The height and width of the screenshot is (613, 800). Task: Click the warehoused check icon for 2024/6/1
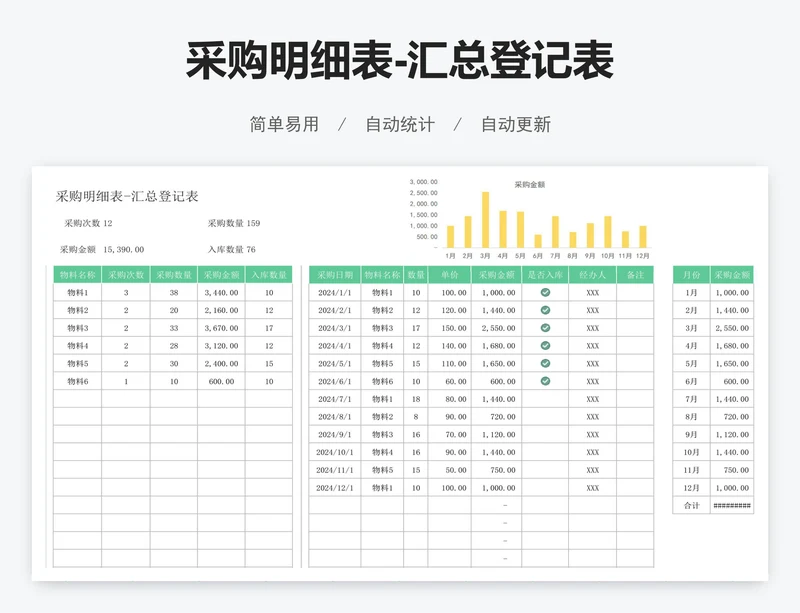point(545,381)
